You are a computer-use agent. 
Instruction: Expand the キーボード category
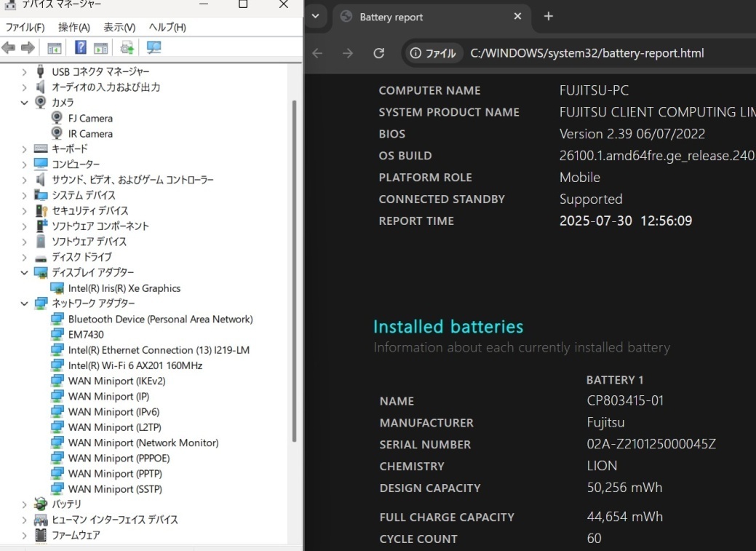pyautogui.click(x=25, y=149)
